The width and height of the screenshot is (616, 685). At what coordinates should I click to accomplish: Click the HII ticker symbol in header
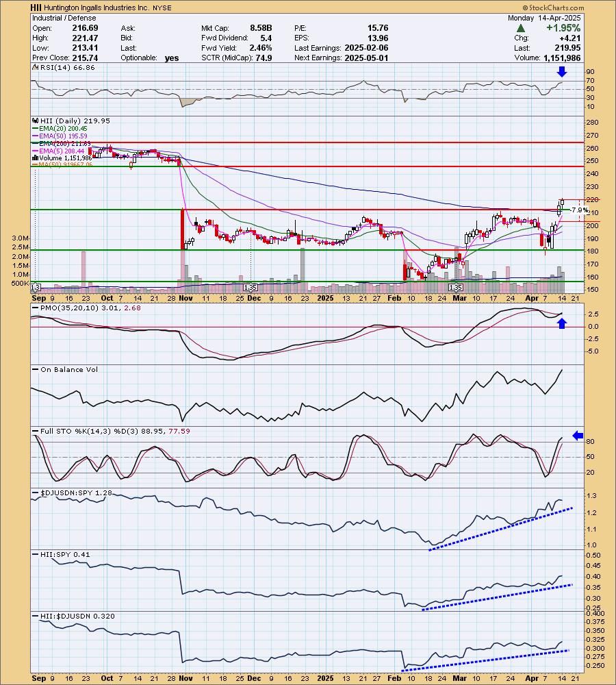[x=36, y=8]
